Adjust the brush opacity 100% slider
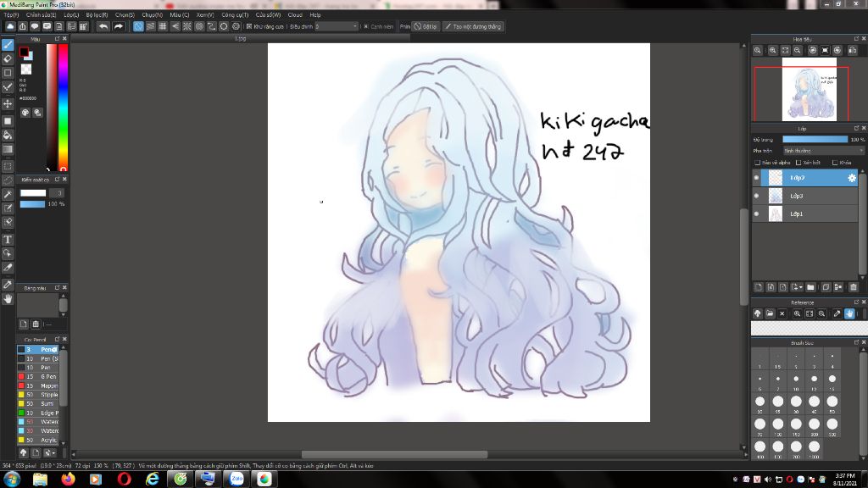Viewport: 868px width, 488px height. pos(33,204)
